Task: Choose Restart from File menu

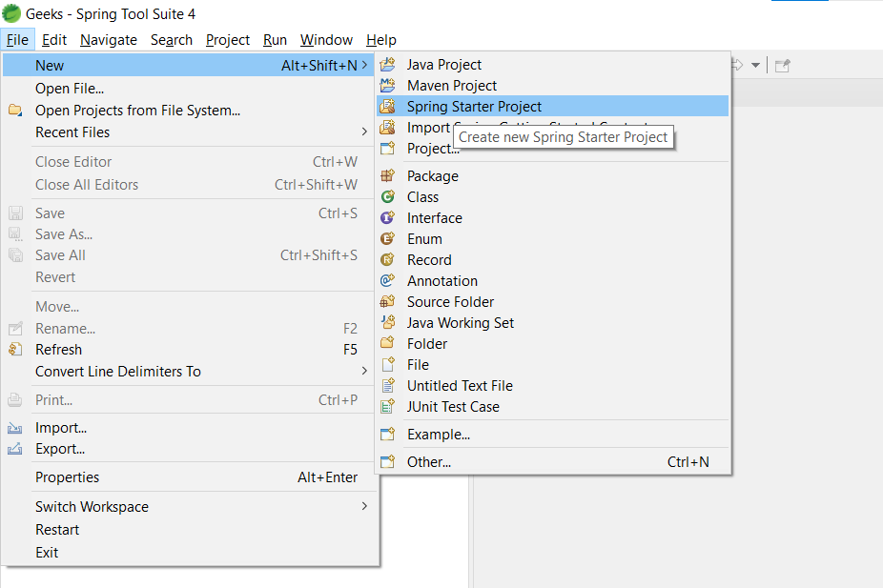Action: [x=188, y=530]
